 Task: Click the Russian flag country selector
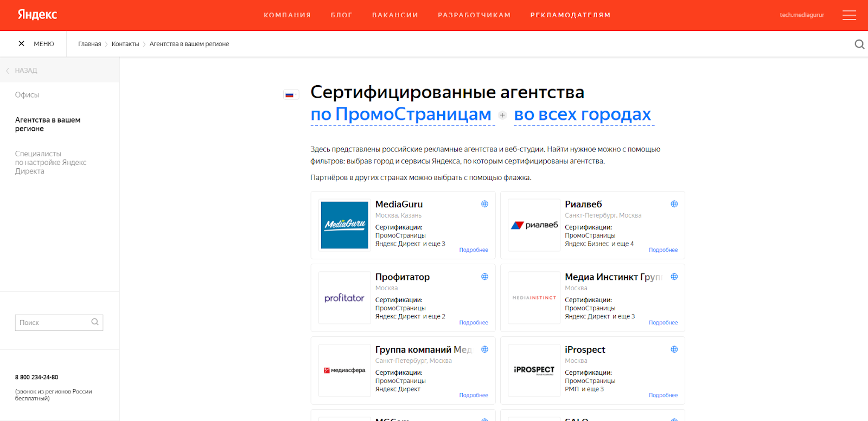point(290,95)
